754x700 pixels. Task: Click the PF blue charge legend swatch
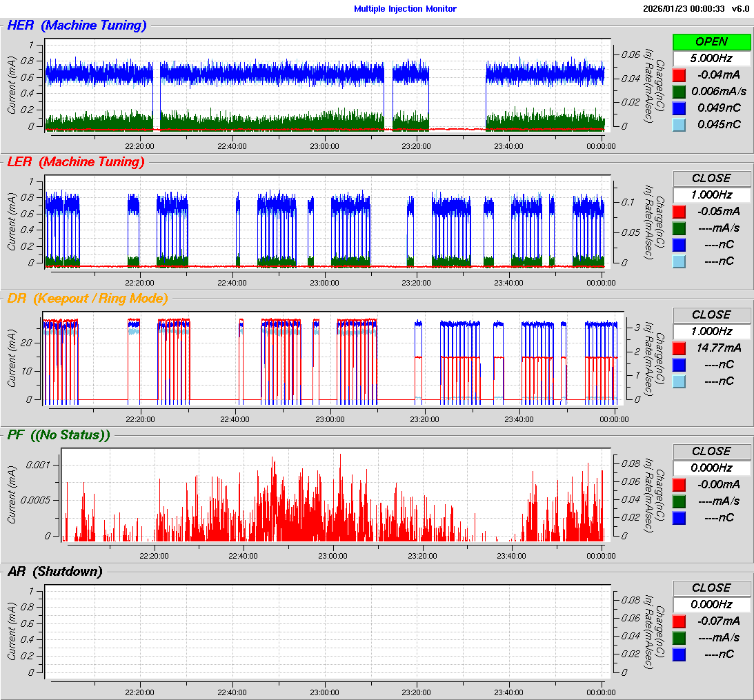coord(679,517)
